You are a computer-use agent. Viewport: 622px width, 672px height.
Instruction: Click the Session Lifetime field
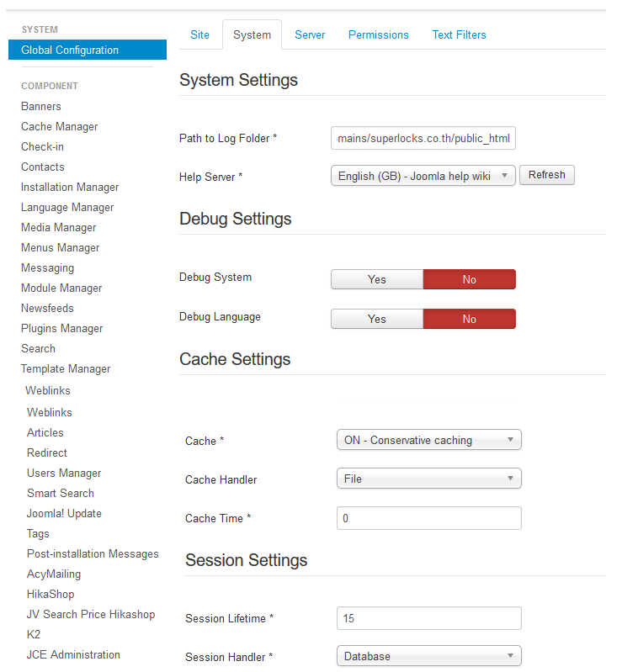pyautogui.click(x=429, y=618)
